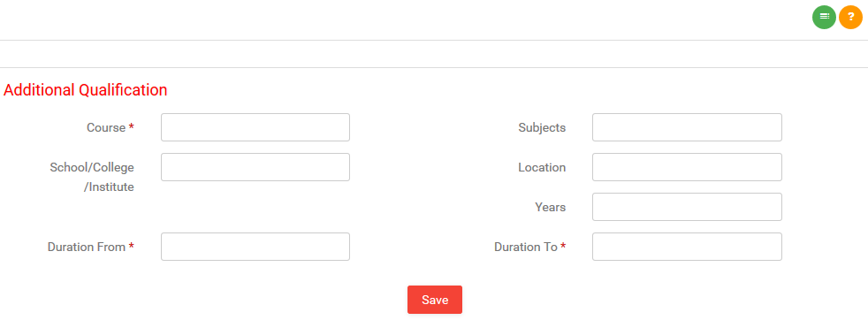This screenshot has width=868, height=320.
Task: Click the Duration To label
Action: (x=525, y=247)
